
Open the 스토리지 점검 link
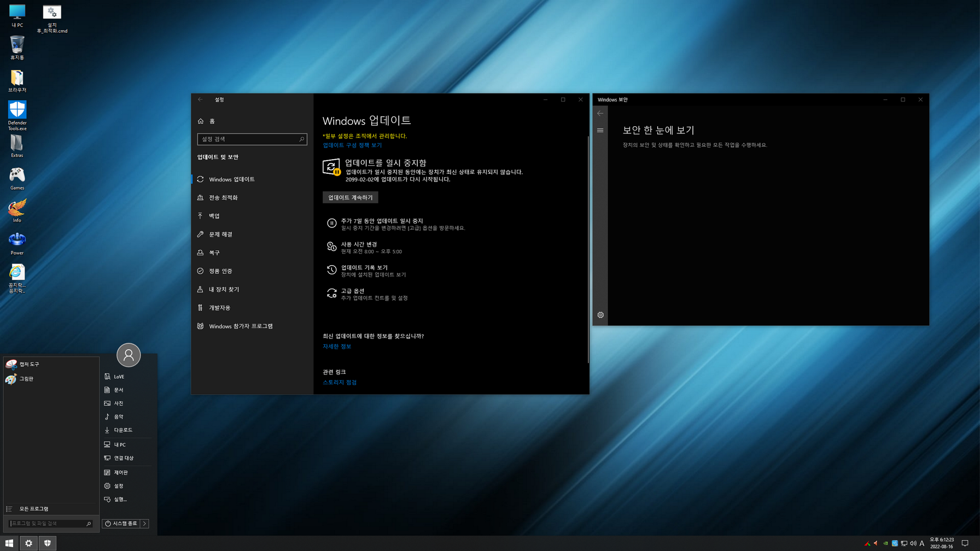pos(340,383)
